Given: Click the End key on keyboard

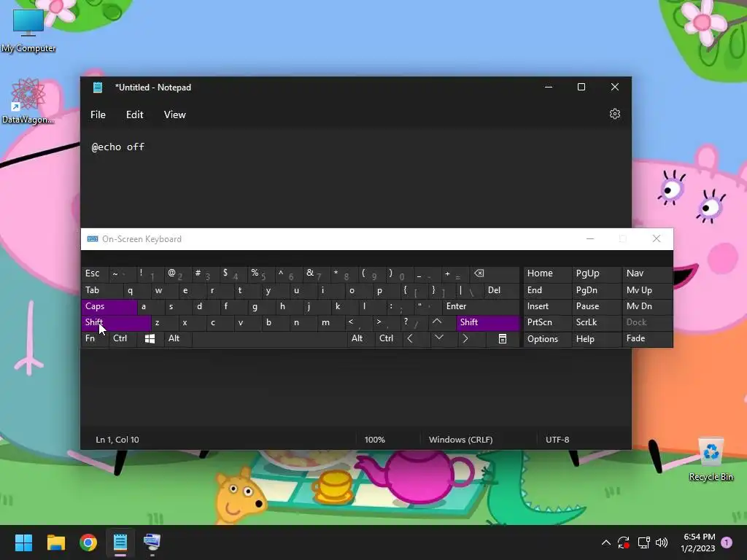Looking at the screenshot, I should 547,290.
